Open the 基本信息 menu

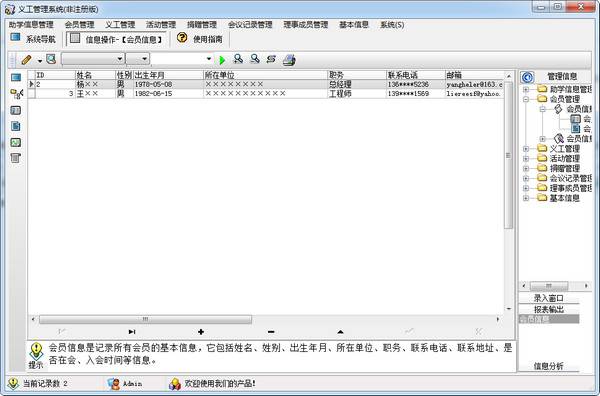coord(354,25)
